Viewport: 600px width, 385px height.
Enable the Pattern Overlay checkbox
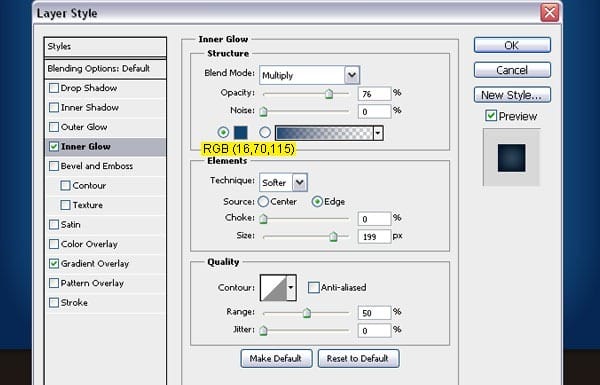54,283
